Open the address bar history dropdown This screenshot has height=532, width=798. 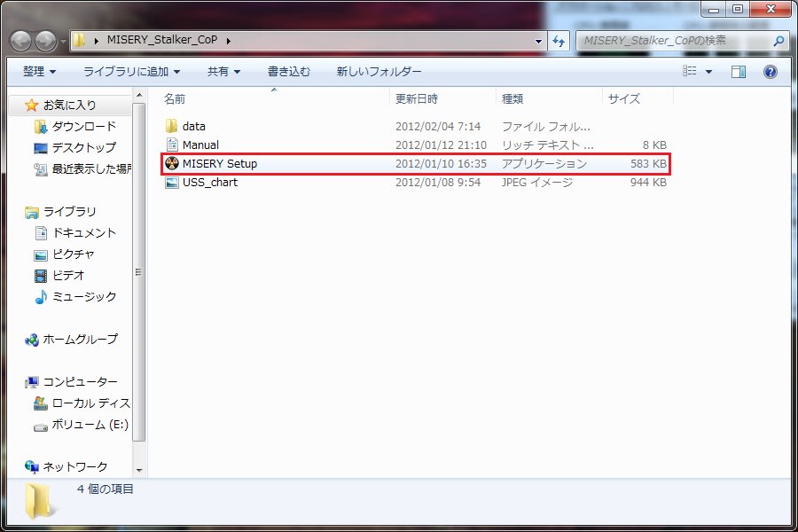point(538,42)
